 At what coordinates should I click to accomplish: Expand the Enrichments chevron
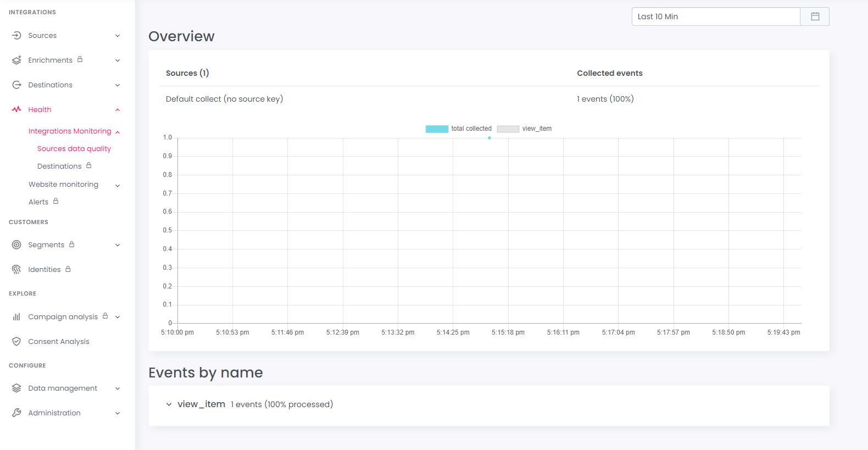(118, 60)
